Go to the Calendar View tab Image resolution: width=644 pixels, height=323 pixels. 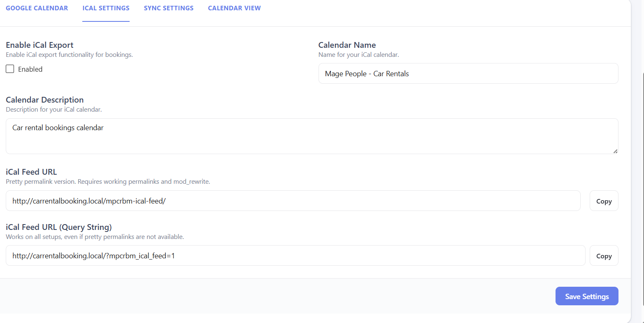234,8
